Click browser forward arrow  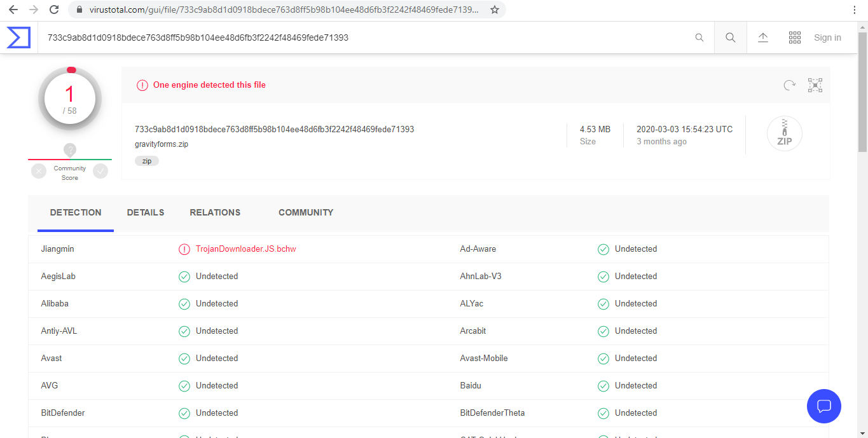pyautogui.click(x=34, y=10)
